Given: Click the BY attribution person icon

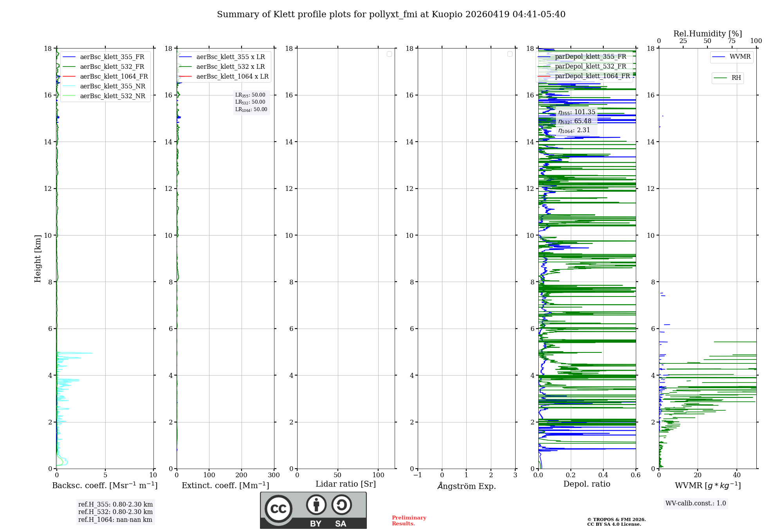Looking at the screenshot, I should point(316,505).
